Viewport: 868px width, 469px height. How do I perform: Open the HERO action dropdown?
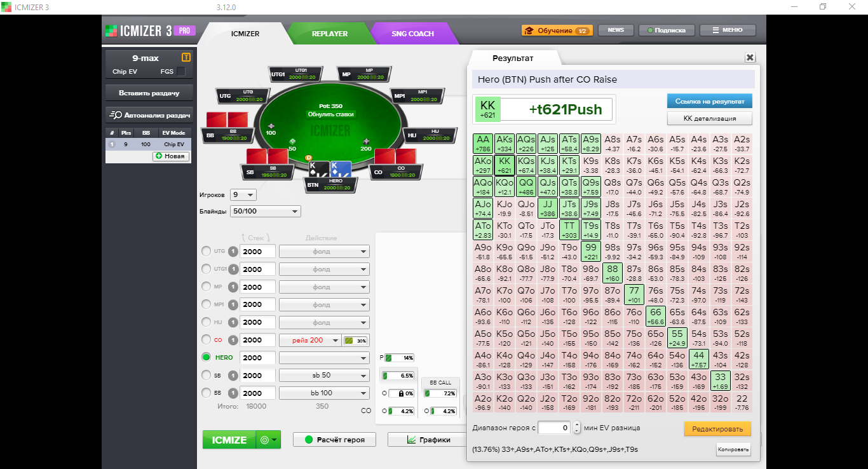coord(324,357)
